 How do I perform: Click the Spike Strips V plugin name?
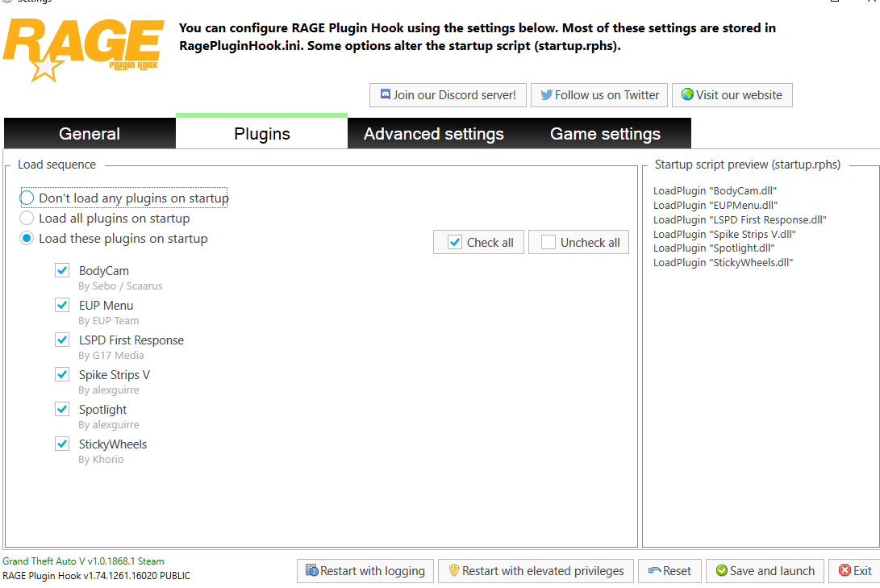(x=115, y=375)
